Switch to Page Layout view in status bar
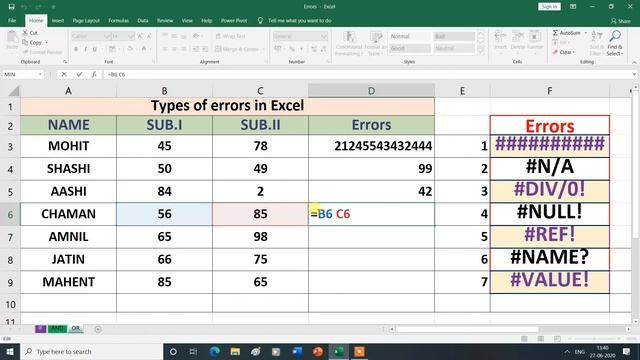The width and height of the screenshot is (640, 360). [x=541, y=339]
